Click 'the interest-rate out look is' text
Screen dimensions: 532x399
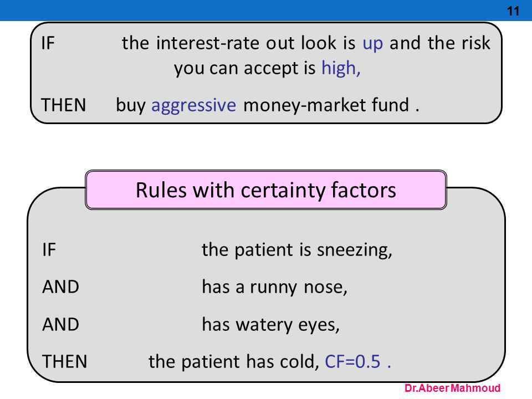coord(238,43)
